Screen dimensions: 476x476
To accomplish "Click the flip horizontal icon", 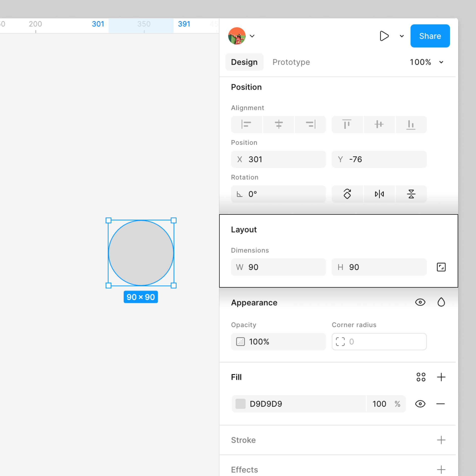I will [379, 194].
